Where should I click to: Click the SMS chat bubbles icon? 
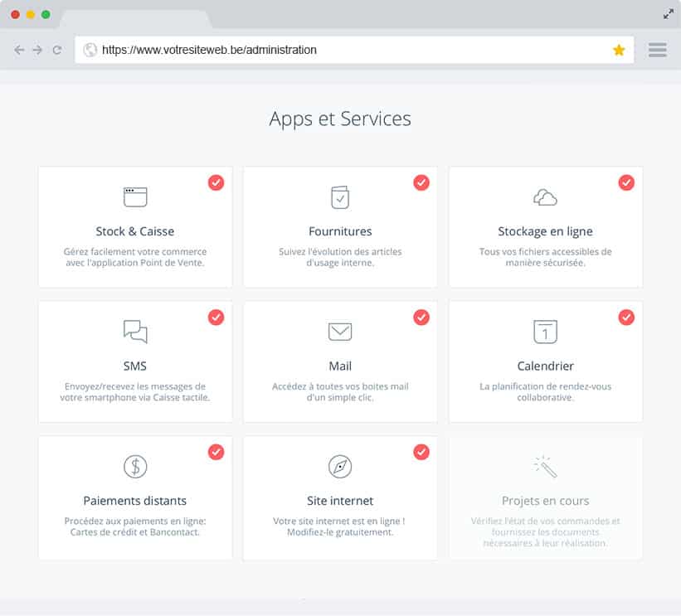pyautogui.click(x=135, y=332)
